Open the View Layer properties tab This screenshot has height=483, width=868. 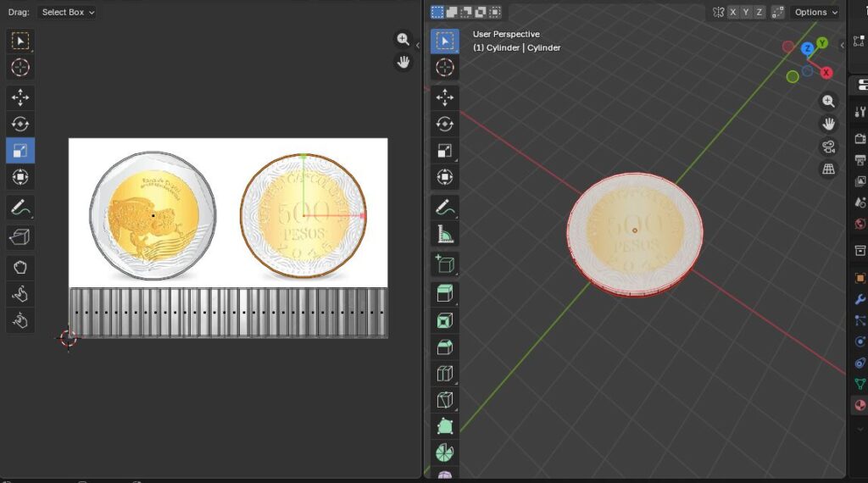click(x=860, y=181)
